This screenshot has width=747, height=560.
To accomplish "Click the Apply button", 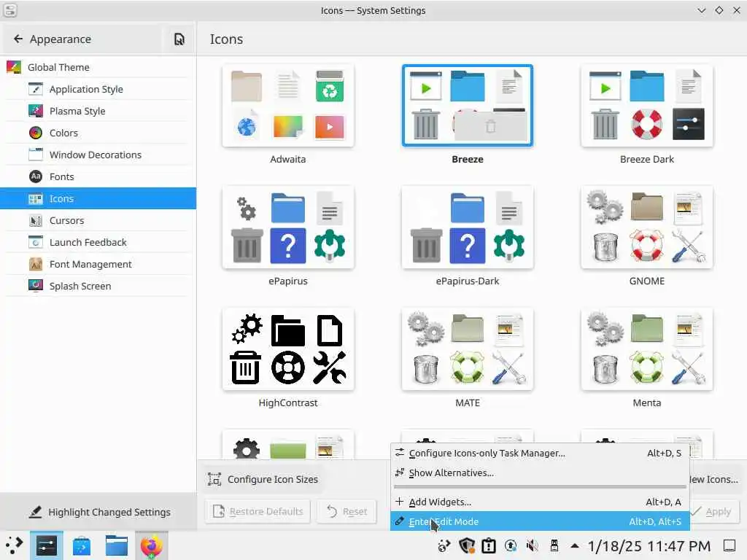I will point(713,511).
